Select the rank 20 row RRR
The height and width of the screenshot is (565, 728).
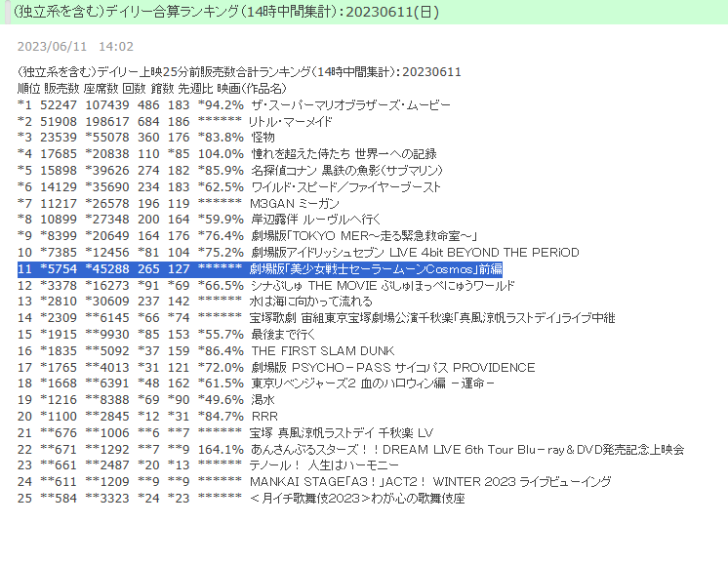coord(147,417)
